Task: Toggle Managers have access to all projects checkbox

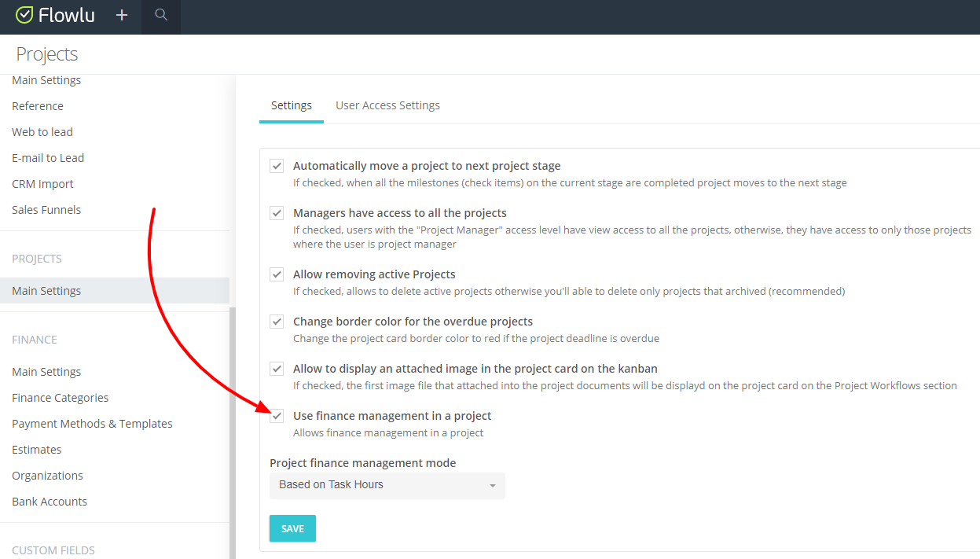Action: (277, 213)
